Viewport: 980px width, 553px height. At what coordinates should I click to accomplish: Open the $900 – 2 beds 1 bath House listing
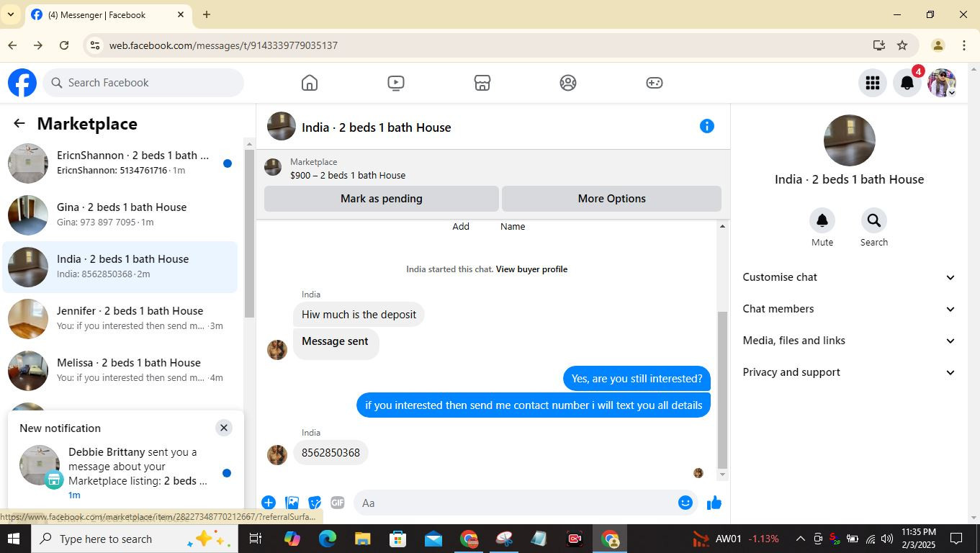point(348,175)
